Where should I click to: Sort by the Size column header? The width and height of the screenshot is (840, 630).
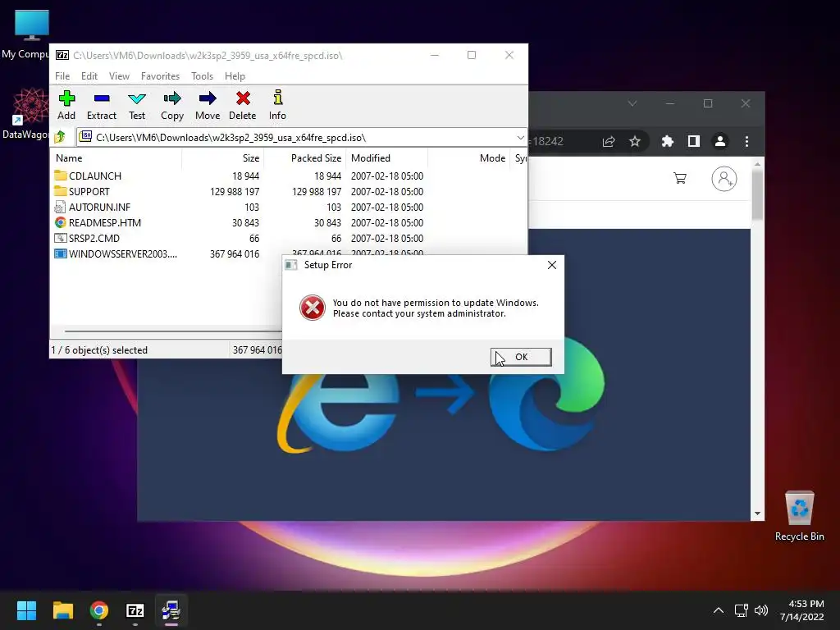pyautogui.click(x=223, y=158)
